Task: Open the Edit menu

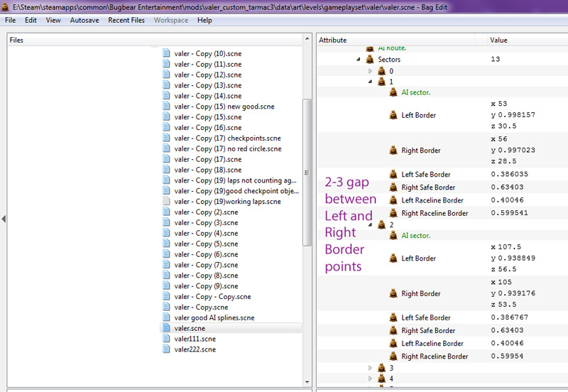Action: pyautogui.click(x=31, y=21)
